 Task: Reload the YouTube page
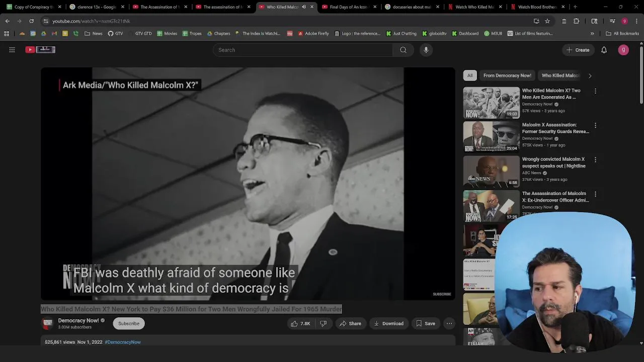[x=31, y=21]
